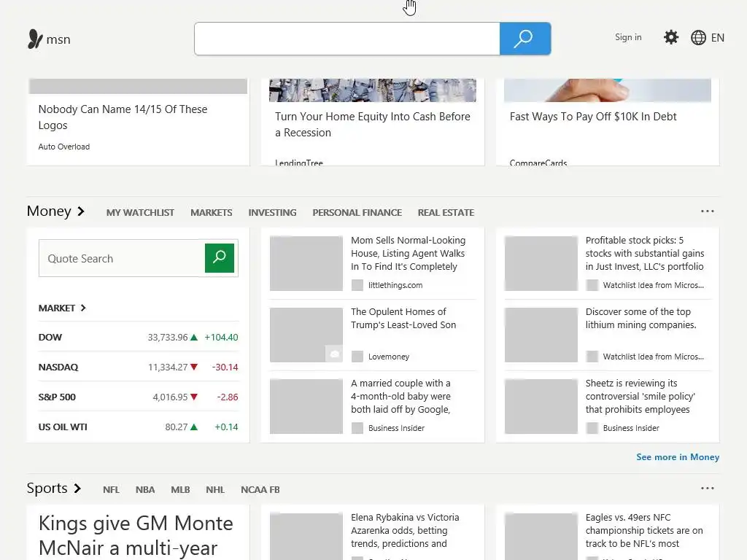Image resolution: width=747 pixels, height=560 pixels.
Task: Click the Mom Sells House article thumbnail
Action: pos(306,263)
